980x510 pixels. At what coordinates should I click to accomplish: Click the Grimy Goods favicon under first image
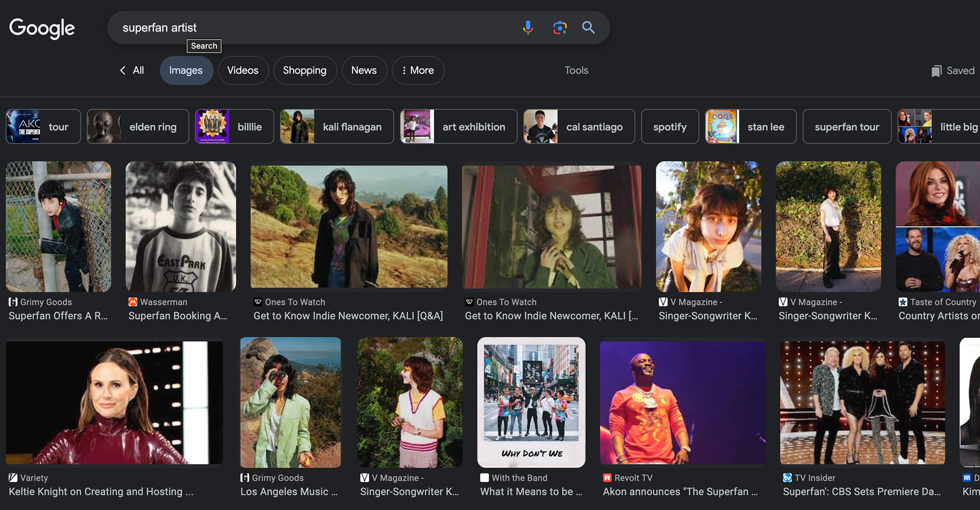[x=13, y=302]
